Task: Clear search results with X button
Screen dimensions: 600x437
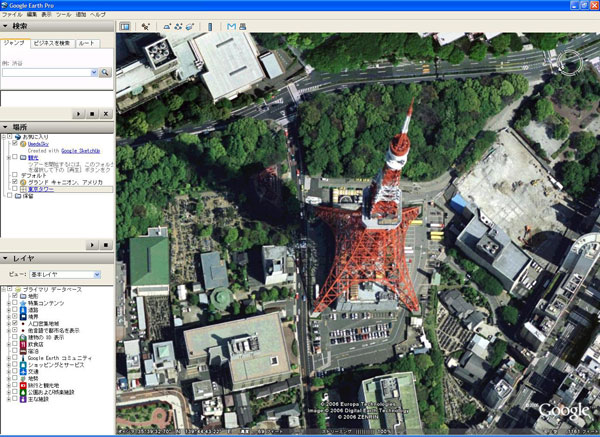Action: [106, 114]
